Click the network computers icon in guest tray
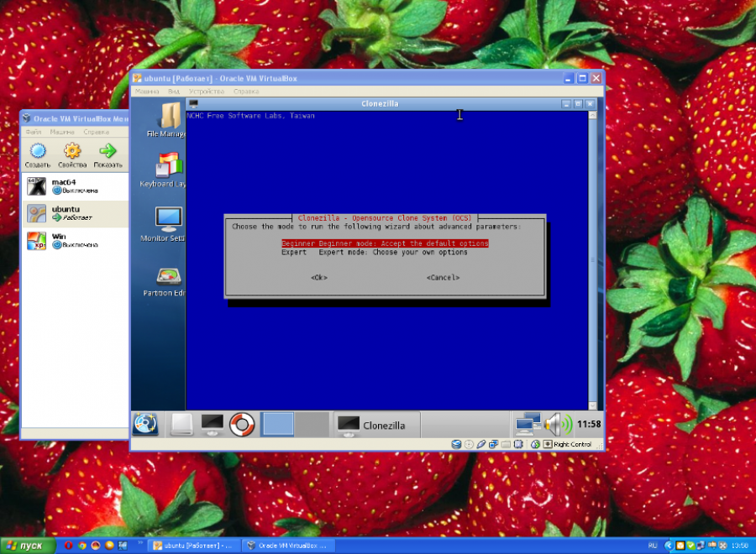Viewport: 756px width, 554px height. click(x=528, y=425)
